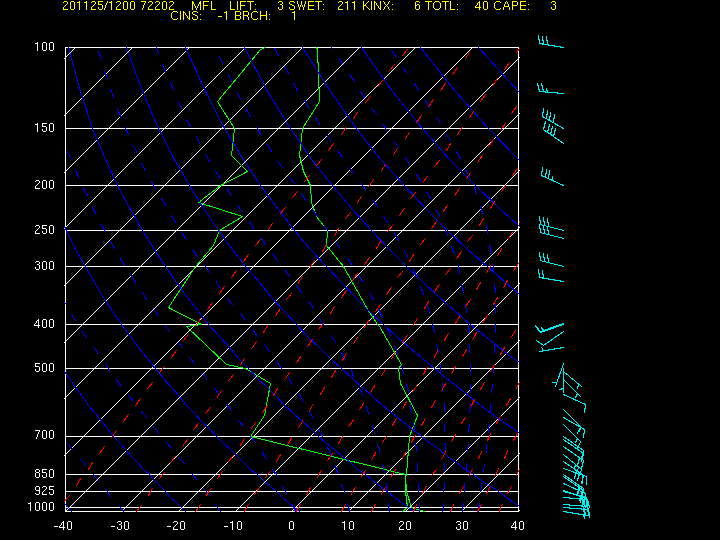Click the SWET value 211

pyautogui.click(x=346, y=6)
